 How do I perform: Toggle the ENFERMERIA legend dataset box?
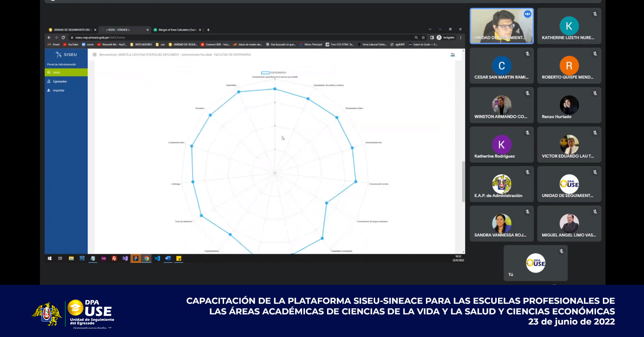point(265,72)
